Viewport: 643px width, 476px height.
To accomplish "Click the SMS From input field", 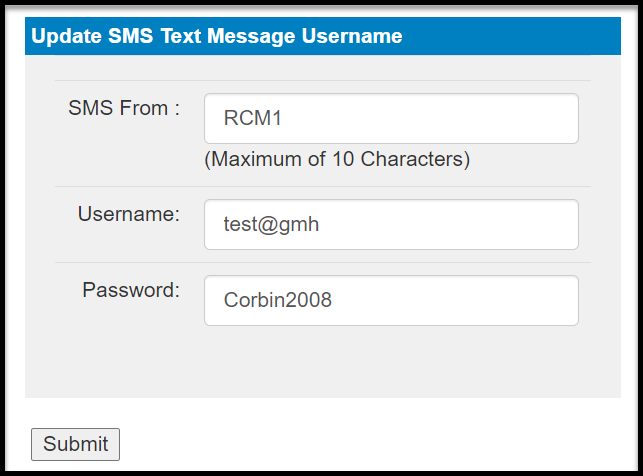I will [391, 119].
